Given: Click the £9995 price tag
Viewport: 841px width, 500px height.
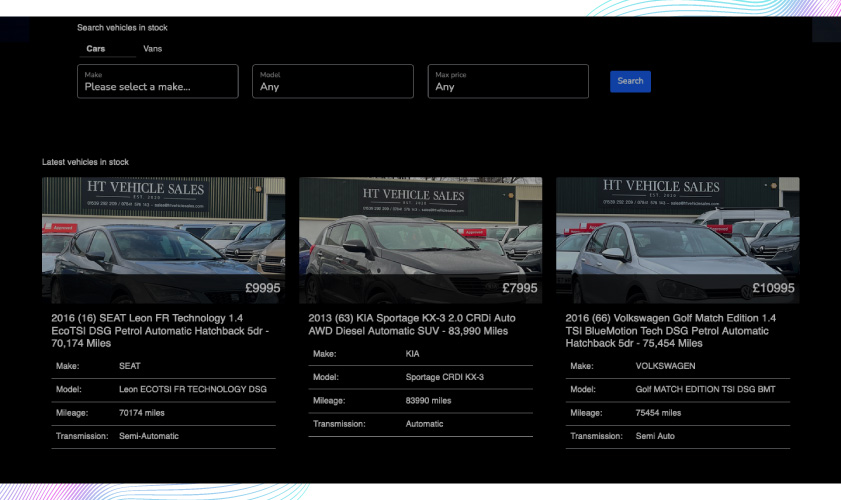Looking at the screenshot, I should pos(263,288).
